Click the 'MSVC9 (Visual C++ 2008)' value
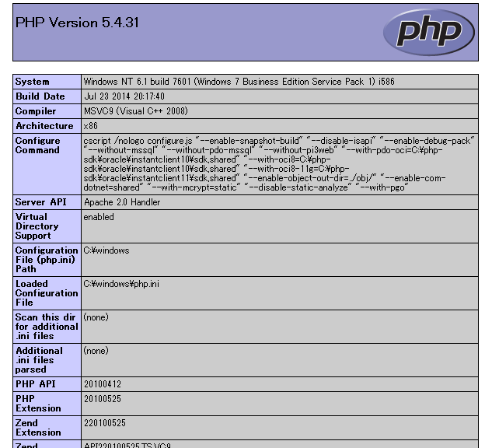492x448 pixels. point(135,111)
